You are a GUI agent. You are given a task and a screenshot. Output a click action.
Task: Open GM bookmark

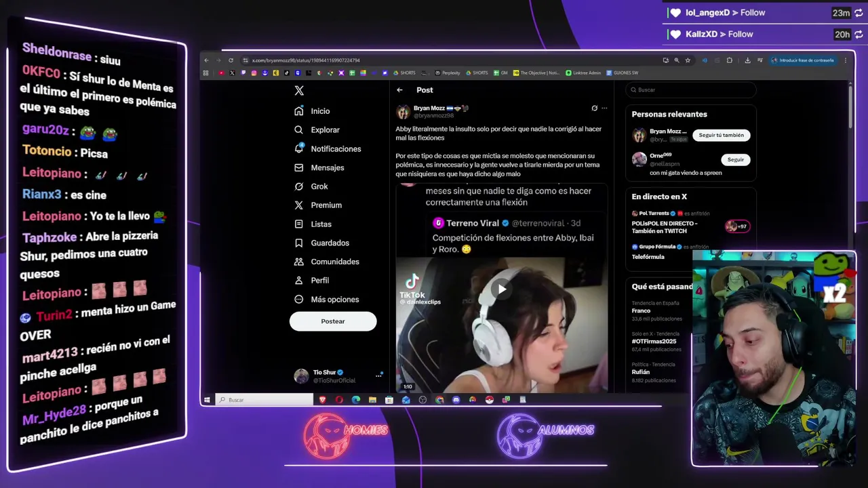(500, 73)
